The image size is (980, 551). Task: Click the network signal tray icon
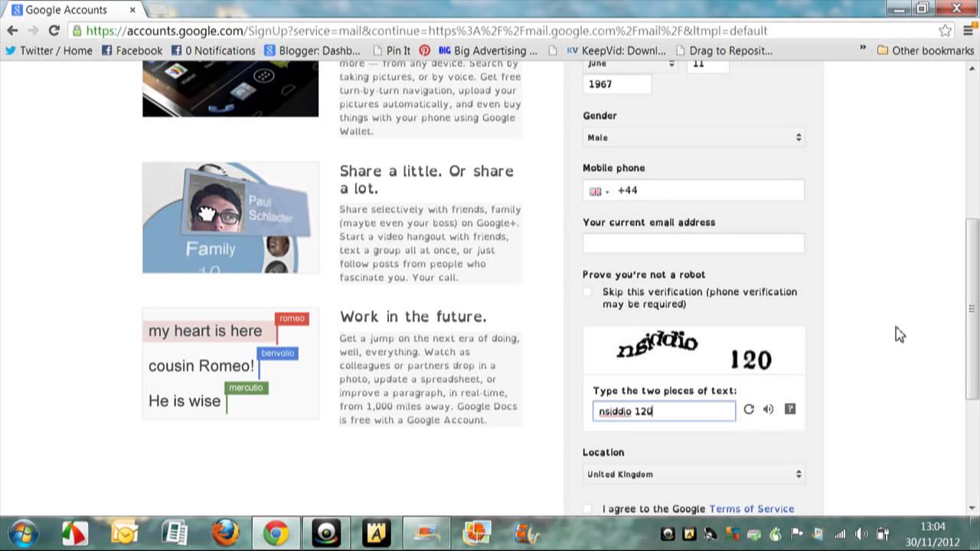840,534
